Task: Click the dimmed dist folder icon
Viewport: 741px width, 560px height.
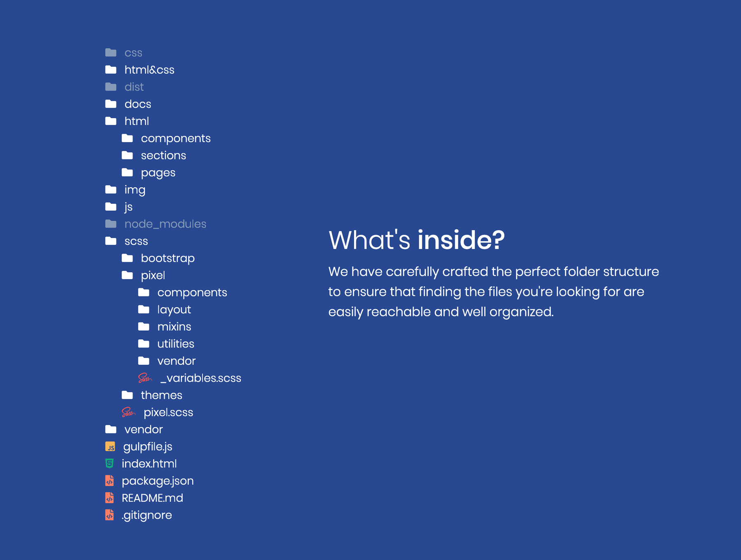Action: (111, 87)
